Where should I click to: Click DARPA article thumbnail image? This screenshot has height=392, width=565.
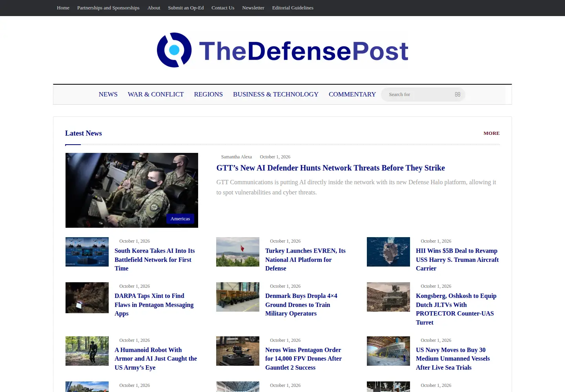[x=87, y=298]
